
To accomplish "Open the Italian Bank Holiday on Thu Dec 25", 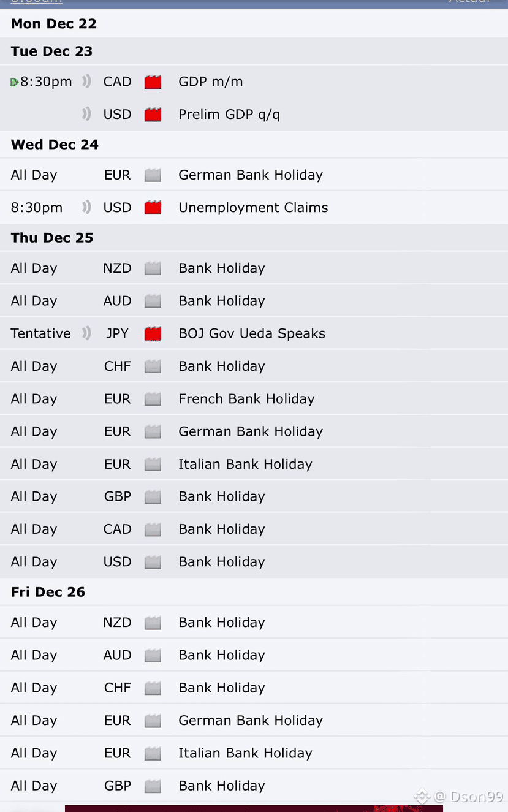I will (245, 464).
